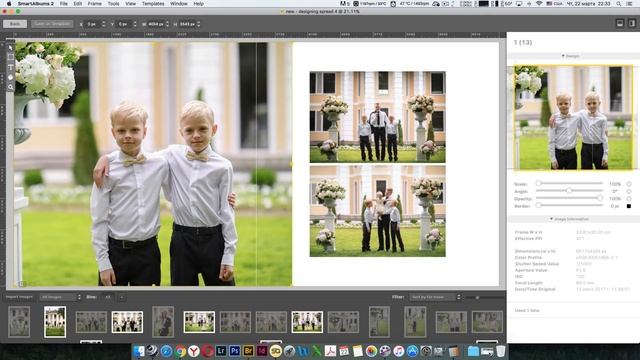
Task: Click the W width input field
Action: pos(156,24)
